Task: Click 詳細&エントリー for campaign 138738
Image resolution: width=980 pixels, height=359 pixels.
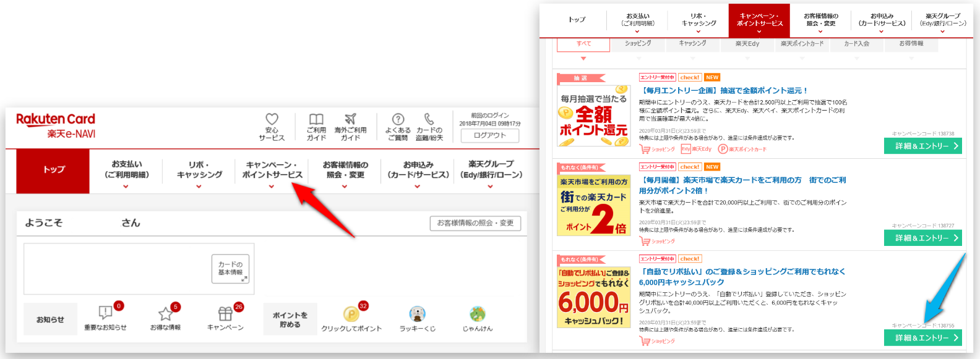Action: [923, 146]
